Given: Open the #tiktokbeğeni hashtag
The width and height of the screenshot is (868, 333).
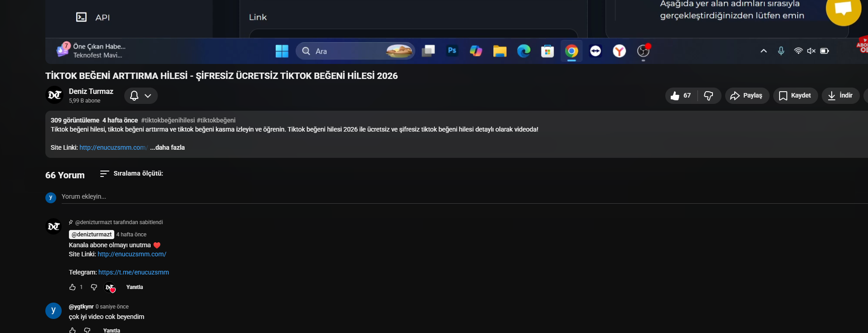Looking at the screenshot, I should click(216, 120).
